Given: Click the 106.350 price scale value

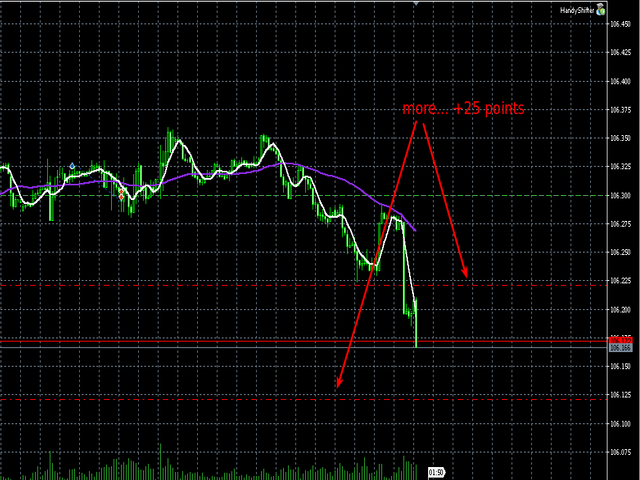Looking at the screenshot, I should tap(620, 138).
